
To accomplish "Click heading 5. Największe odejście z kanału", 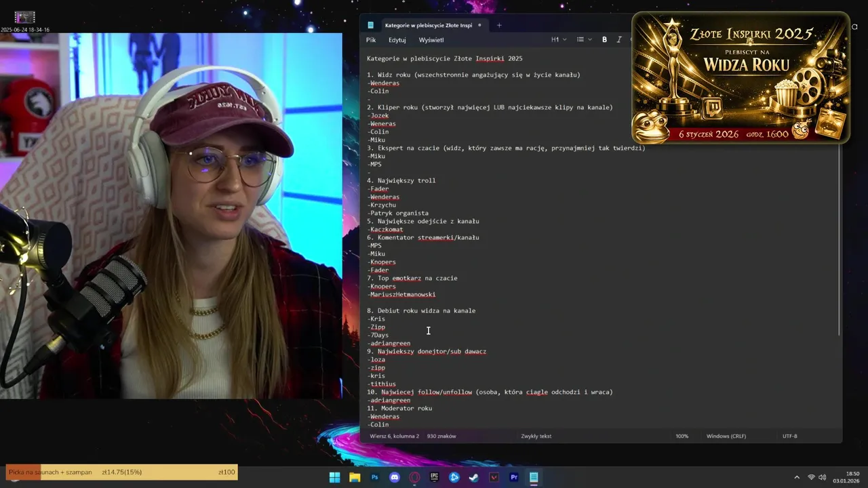I will (423, 221).
